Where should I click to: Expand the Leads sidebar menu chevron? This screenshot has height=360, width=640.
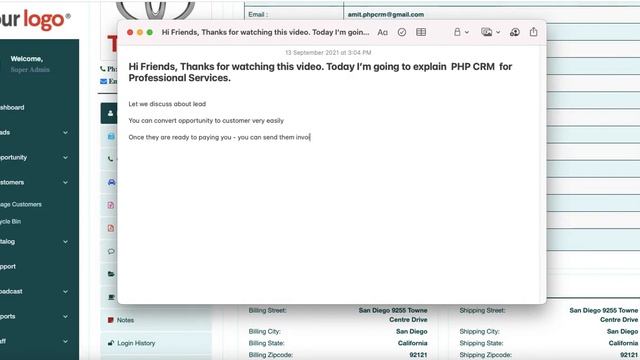click(65, 132)
